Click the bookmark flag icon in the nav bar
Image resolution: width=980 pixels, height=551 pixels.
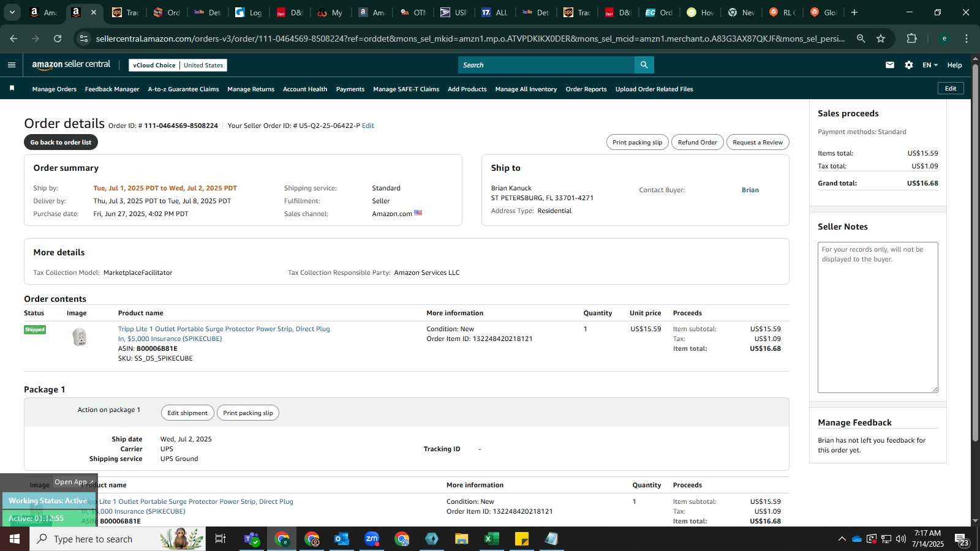12,89
